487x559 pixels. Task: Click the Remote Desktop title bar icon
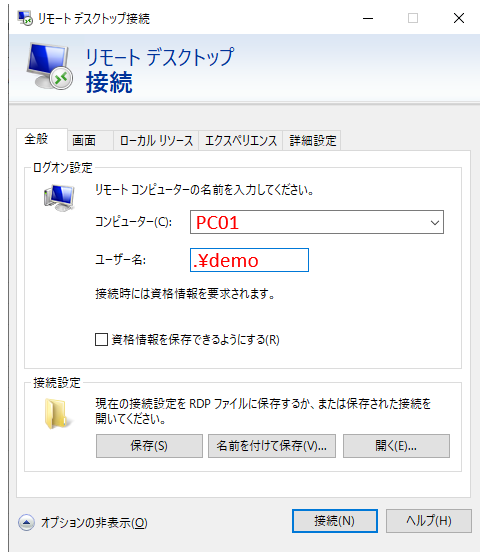click(x=25, y=18)
